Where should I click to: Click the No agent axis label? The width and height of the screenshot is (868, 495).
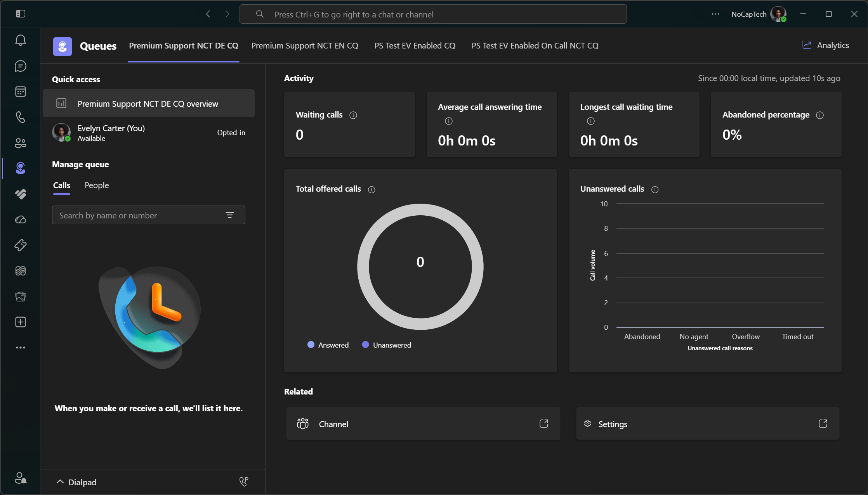pyautogui.click(x=694, y=337)
